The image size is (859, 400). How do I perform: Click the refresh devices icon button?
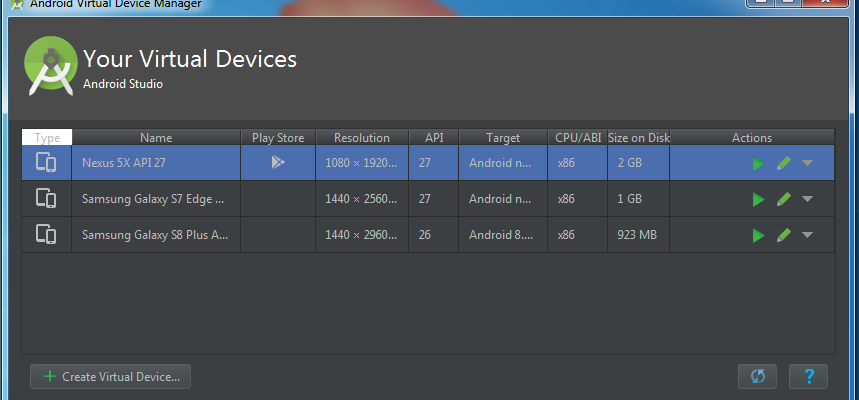tap(757, 377)
